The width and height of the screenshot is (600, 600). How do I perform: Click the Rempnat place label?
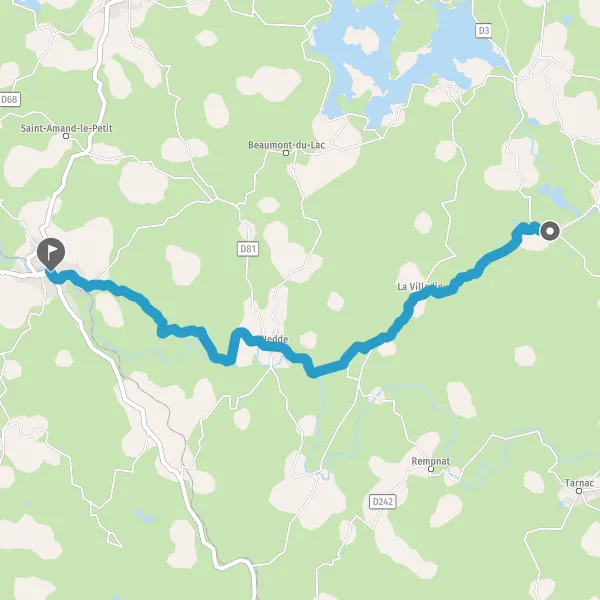pos(431,461)
